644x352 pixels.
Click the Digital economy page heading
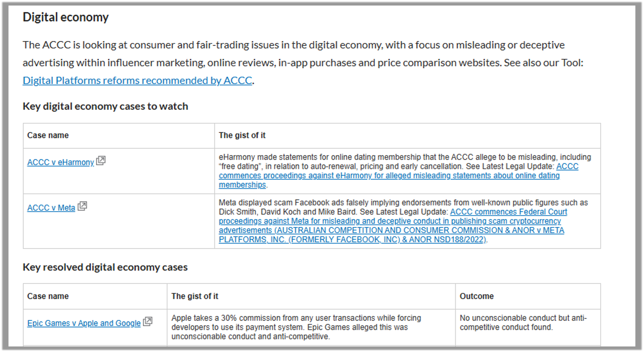point(66,17)
